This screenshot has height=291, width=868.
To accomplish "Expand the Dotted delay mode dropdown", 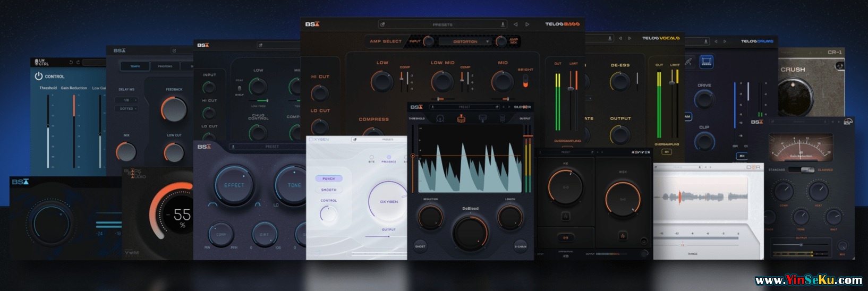I will pyautogui.click(x=127, y=109).
